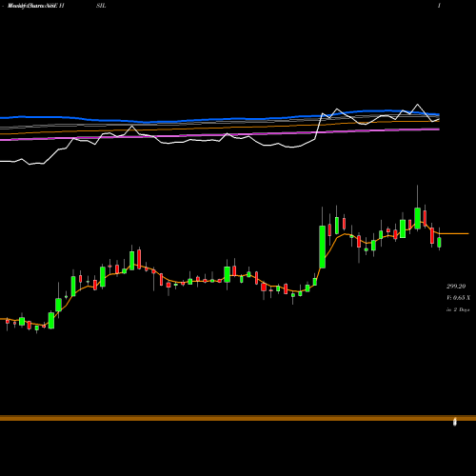Image resolution: width=476 pixels, height=476 pixels.
Task: Click the last green candle on chart
Action: 439,242
